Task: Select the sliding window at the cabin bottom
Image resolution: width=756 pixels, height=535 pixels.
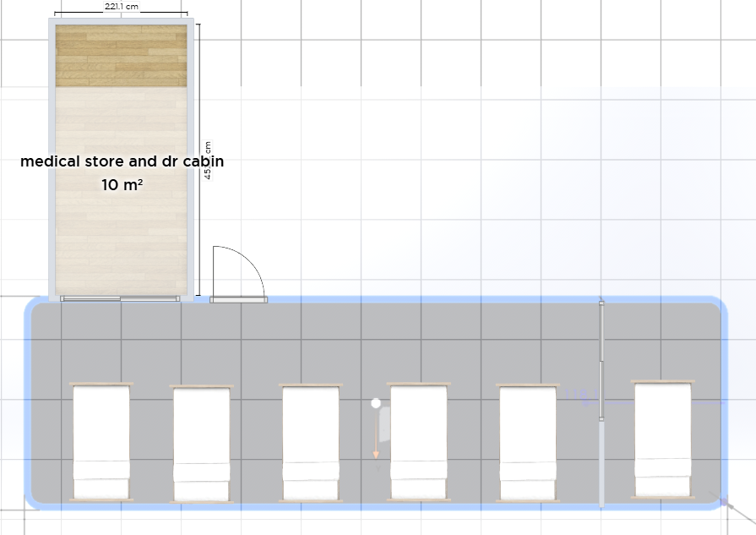Action: (x=120, y=298)
